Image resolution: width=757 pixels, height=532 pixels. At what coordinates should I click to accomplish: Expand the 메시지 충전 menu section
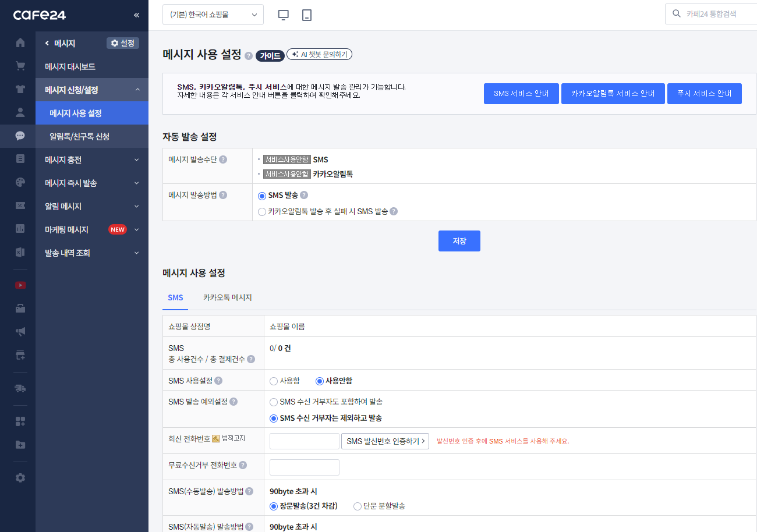92,159
